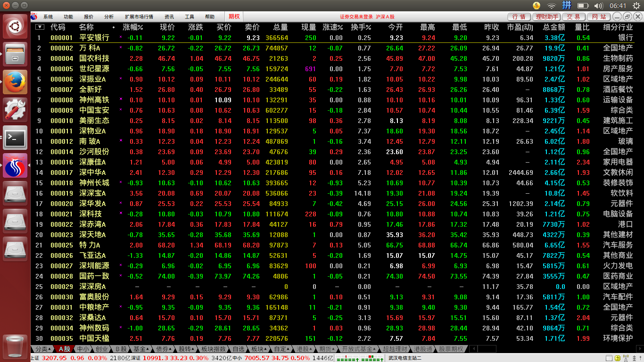Expand the 期货 tab menu
This screenshot has height=362, width=644.
click(x=327, y=349)
